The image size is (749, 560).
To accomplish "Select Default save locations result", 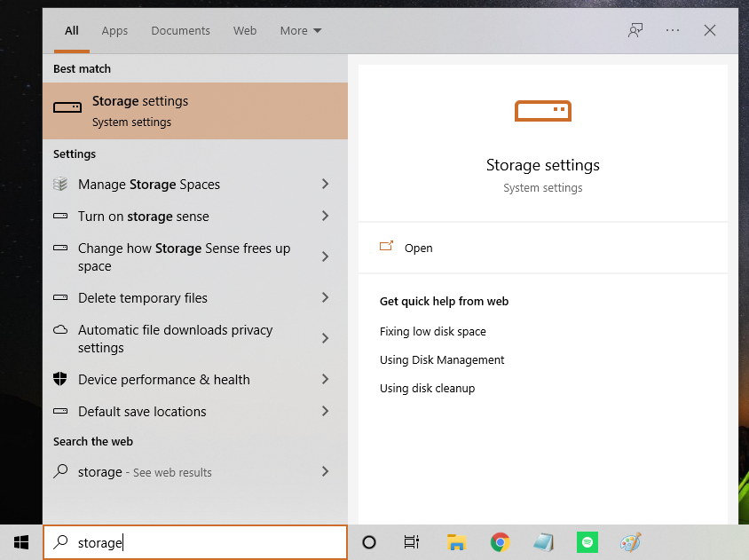I will 195,412.
